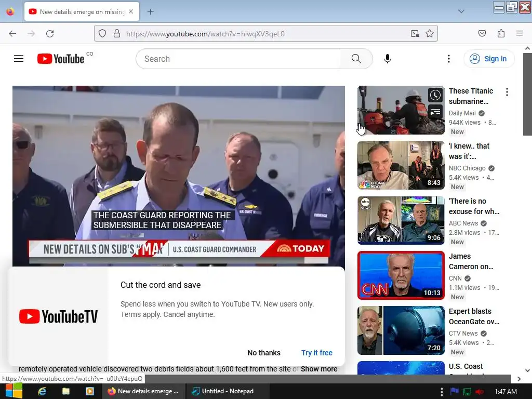Open YouTube settings three-dot menu
The height and width of the screenshot is (399, 532).
(448, 59)
